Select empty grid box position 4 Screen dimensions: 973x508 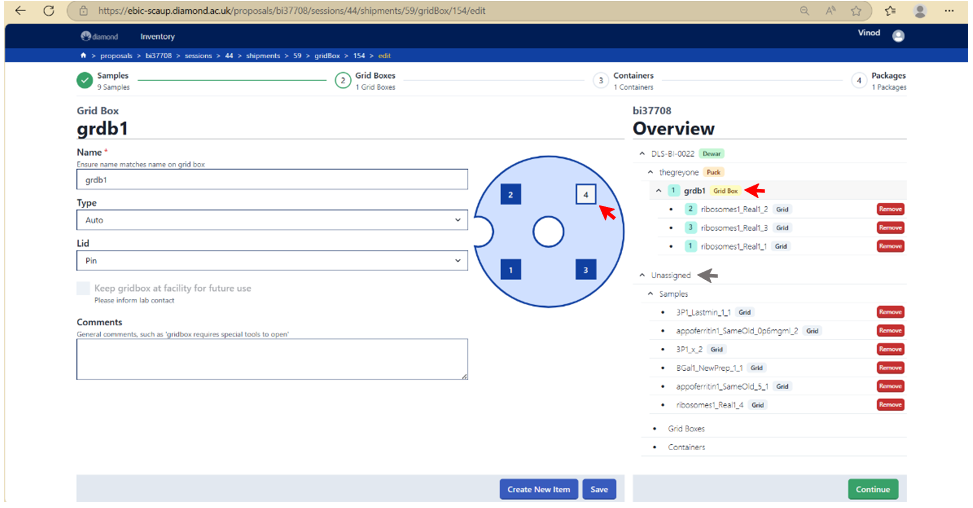[x=586, y=195]
